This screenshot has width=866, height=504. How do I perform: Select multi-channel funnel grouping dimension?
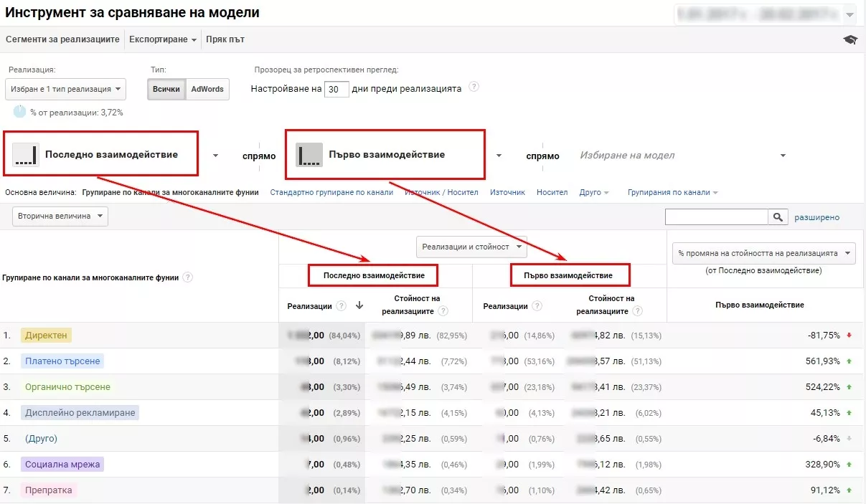(x=170, y=192)
